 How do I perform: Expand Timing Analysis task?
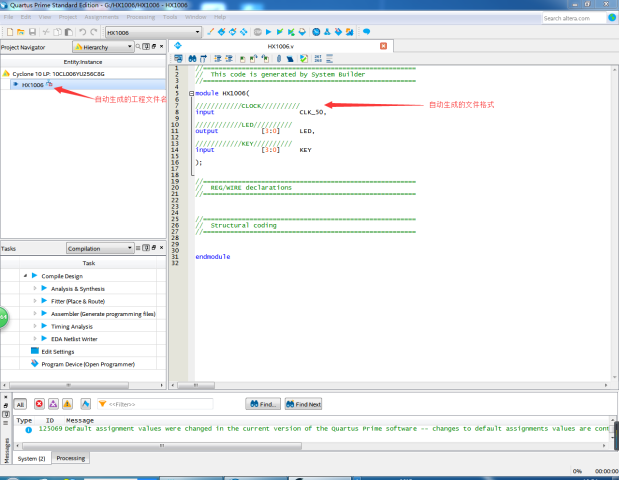pos(35,326)
